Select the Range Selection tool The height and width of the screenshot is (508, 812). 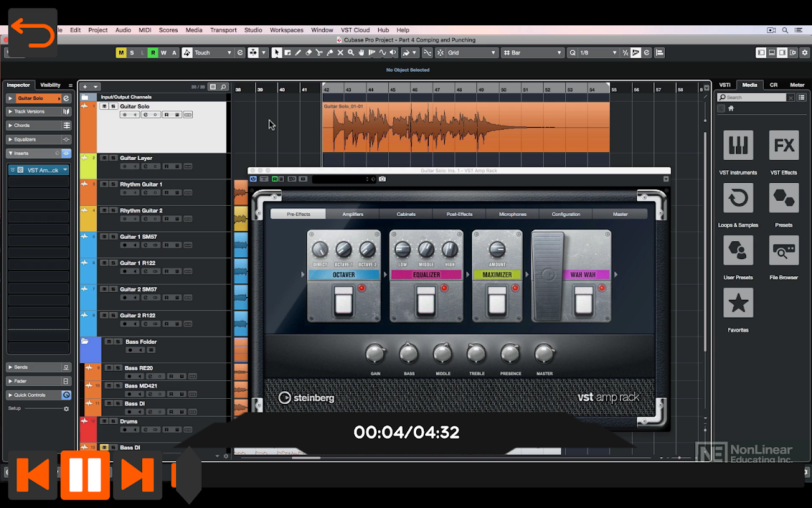(287, 53)
